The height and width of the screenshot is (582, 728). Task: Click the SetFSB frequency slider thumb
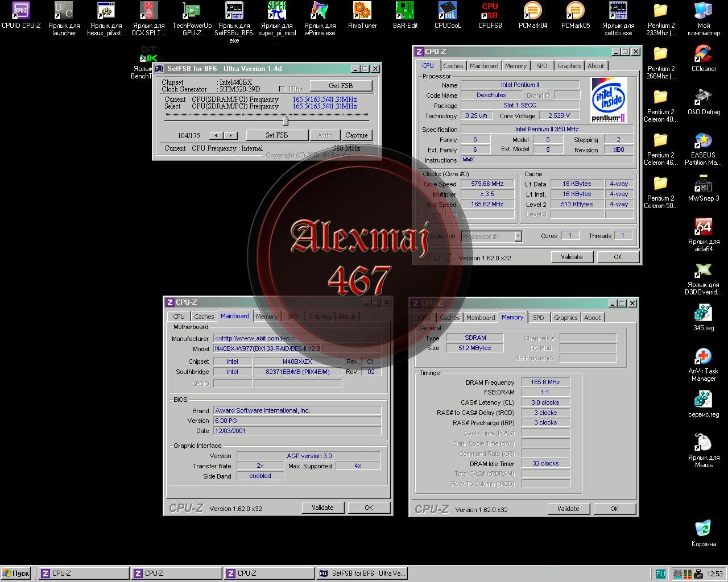(286, 120)
